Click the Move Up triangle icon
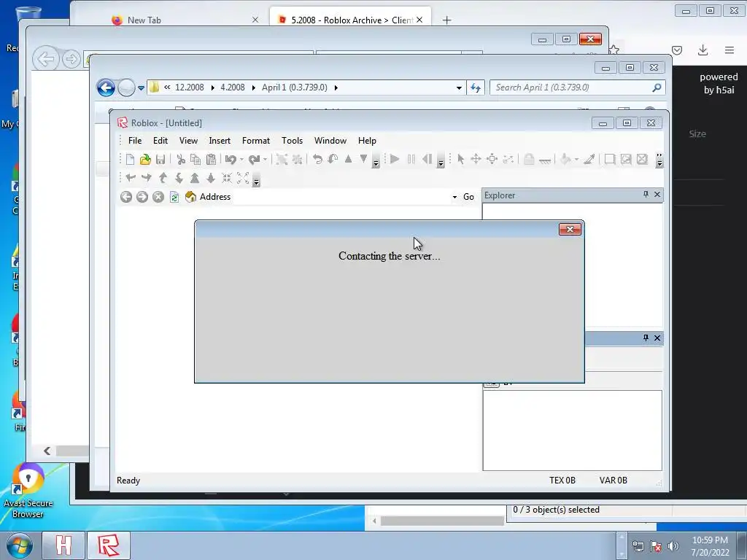 pyautogui.click(x=348, y=159)
